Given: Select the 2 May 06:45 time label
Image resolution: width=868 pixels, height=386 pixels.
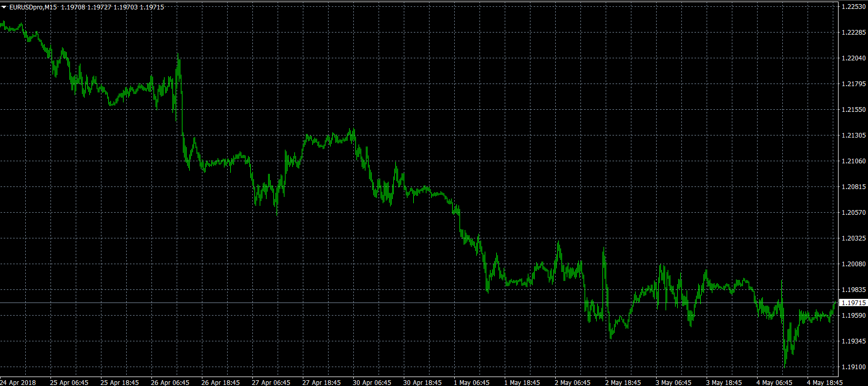Looking at the screenshot, I should [x=573, y=382].
